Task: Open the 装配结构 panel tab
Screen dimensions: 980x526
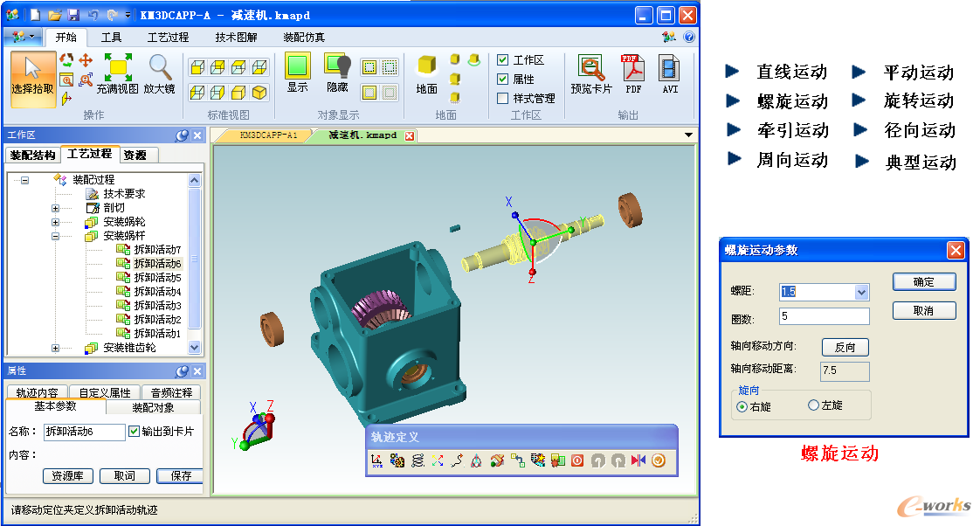Action: (33, 155)
